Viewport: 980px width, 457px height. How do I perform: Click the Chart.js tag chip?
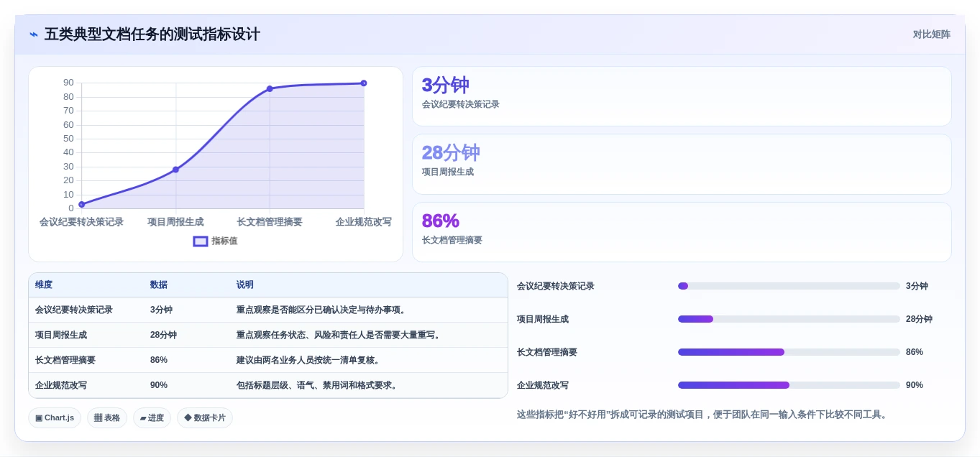tap(55, 418)
